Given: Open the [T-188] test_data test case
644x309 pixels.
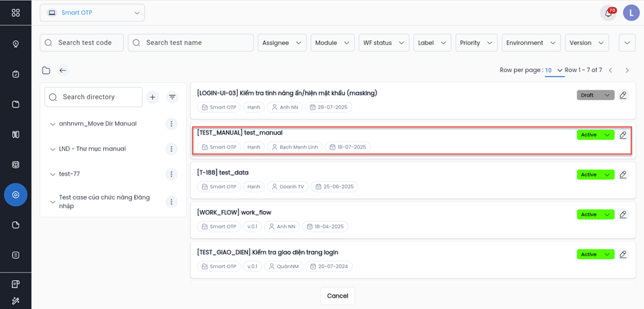Looking at the screenshot, I should coord(223,172).
